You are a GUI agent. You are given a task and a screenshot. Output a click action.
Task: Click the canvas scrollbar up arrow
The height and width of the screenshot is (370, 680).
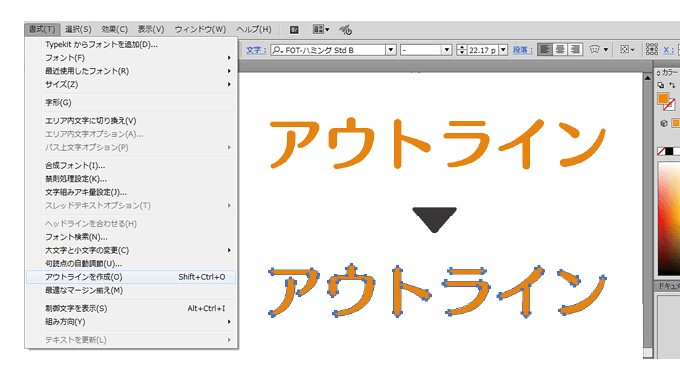pos(647,78)
